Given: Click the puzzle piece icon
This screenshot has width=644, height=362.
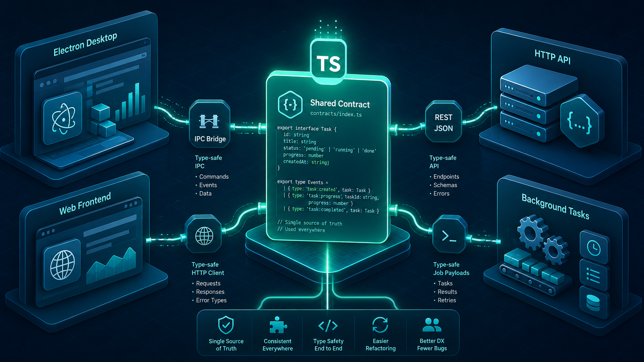Looking at the screenshot, I should coord(278,325).
